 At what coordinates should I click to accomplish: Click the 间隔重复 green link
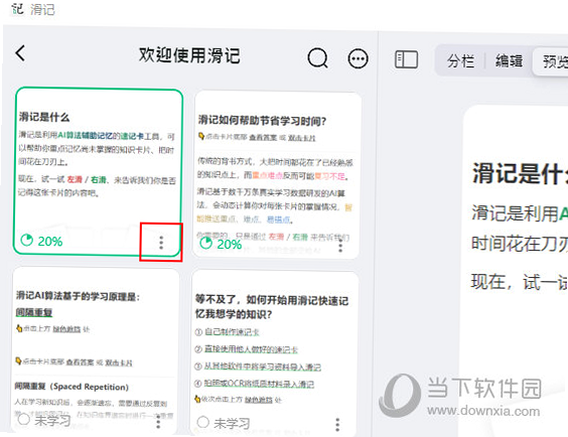pos(34,312)
